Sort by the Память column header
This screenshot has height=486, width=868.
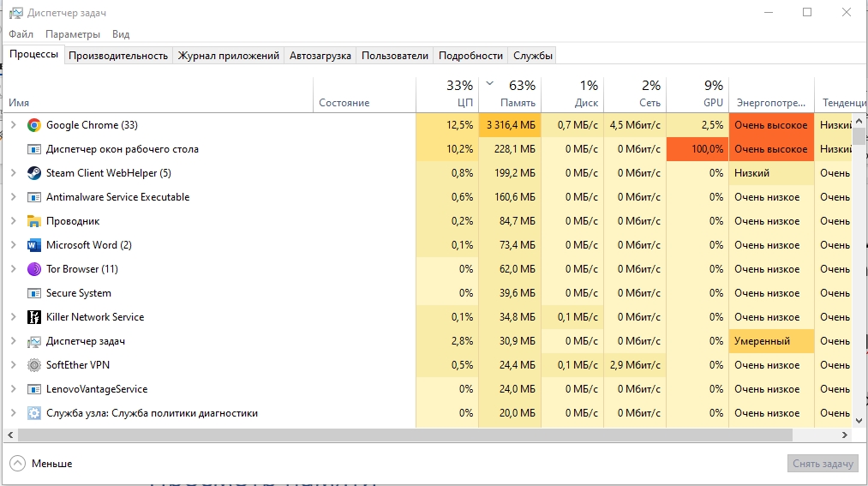pos(510,94)
